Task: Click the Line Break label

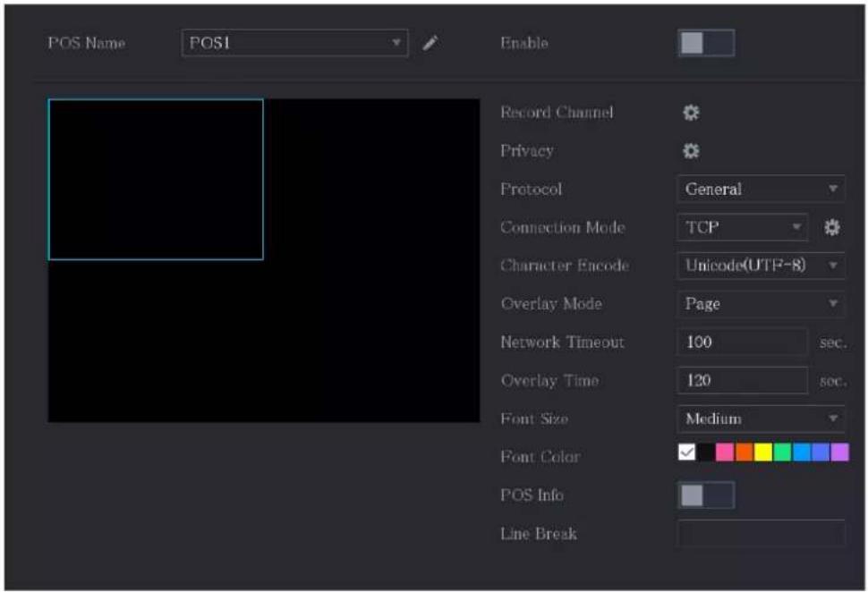Action: click(x=539, y=534)
